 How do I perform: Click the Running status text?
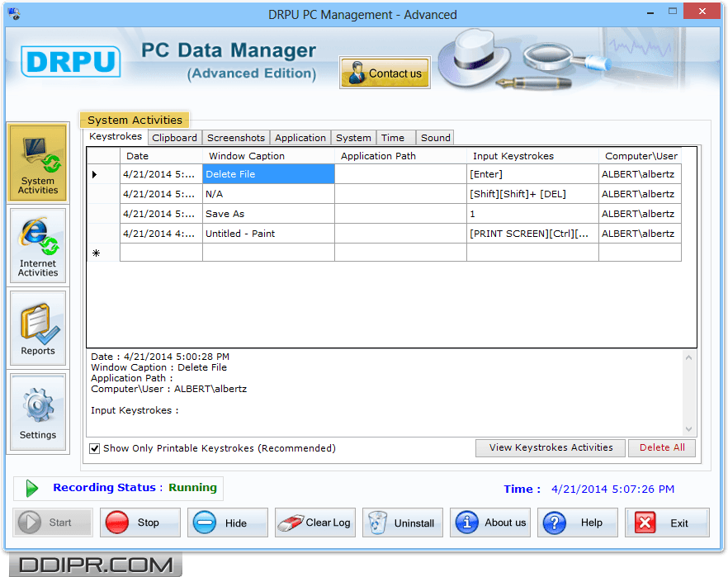192,487
